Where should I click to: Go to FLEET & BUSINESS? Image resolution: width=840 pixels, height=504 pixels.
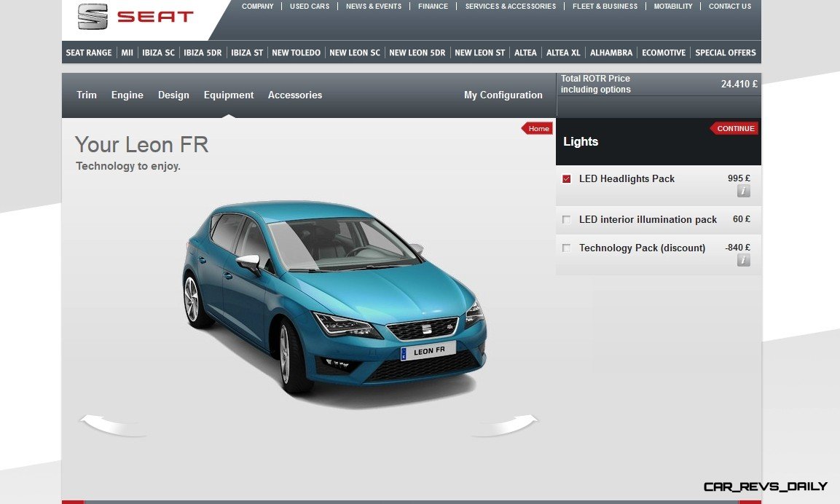coord(605,7)
